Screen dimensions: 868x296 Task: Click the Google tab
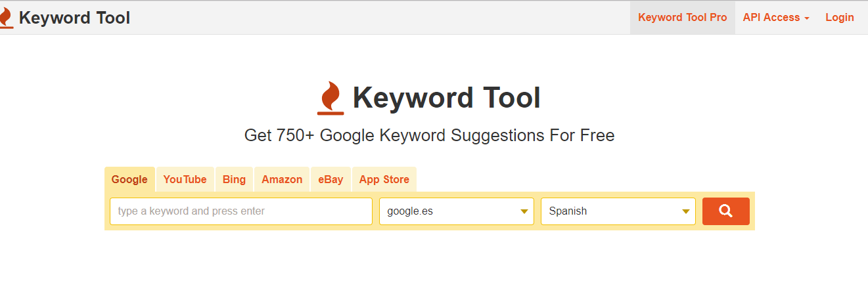(x=129, y=179)
